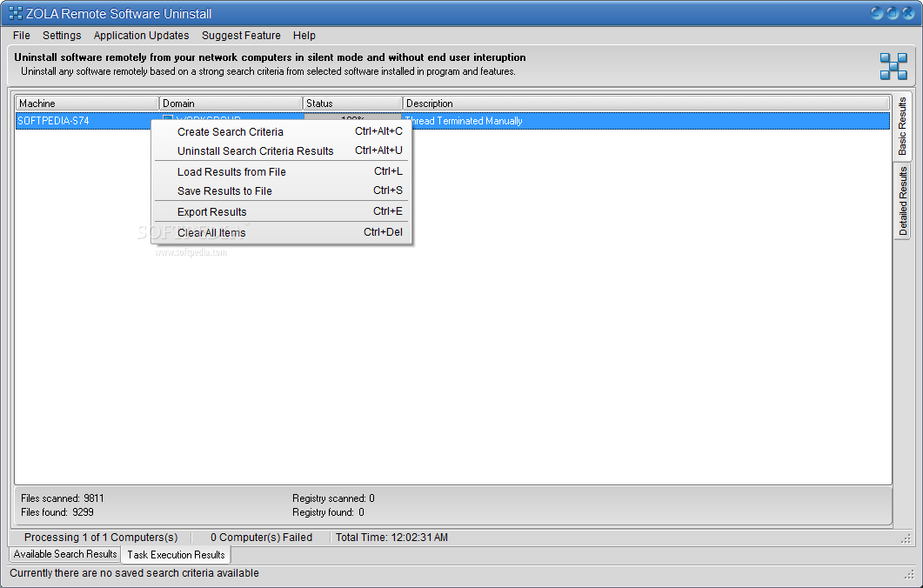923x588 pixels.
Task: Sort by the Status column header
Action: click(352, 103)
